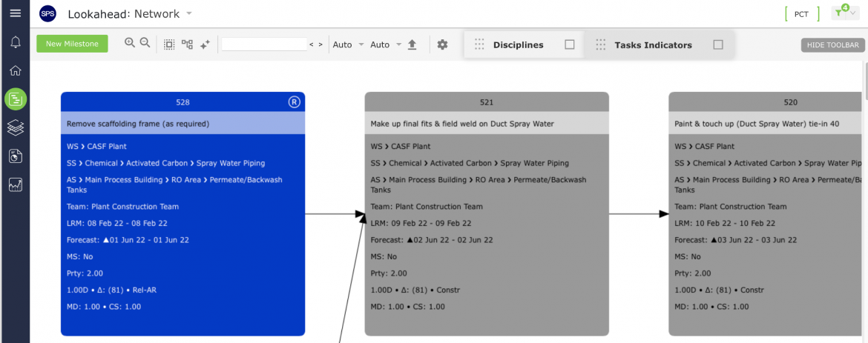The width and height of the screenshot is (868, 343).
Task: Zoom out of the network
Action: click(145, 43)
